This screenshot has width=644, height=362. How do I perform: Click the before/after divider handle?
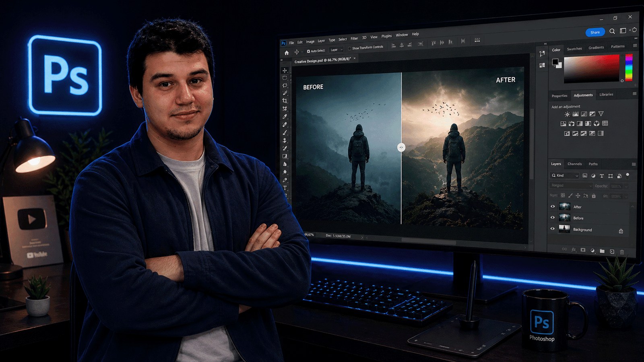401,148
